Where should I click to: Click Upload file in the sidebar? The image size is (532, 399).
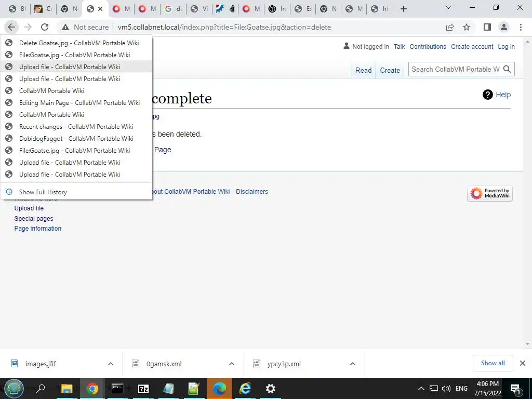point(29,208)
